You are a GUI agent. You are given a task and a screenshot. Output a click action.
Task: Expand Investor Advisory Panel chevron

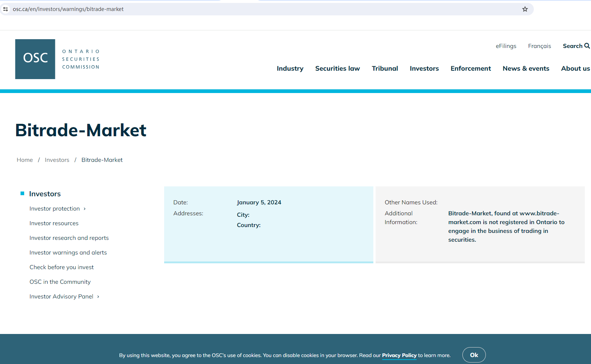pos(98,297)
